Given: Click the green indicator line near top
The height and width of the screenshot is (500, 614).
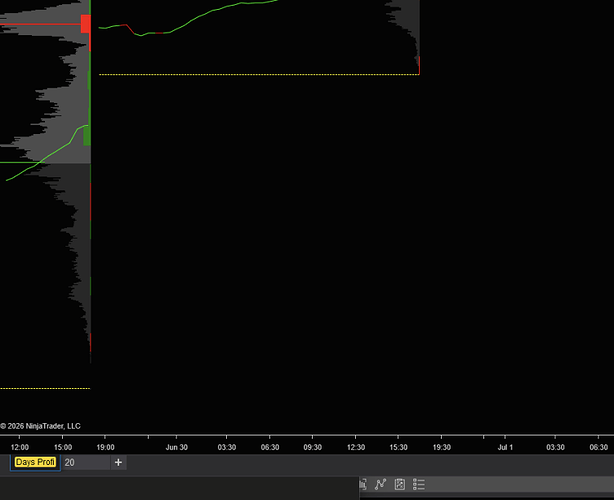Looking at the screenshot, I should [x=188, y=20].
